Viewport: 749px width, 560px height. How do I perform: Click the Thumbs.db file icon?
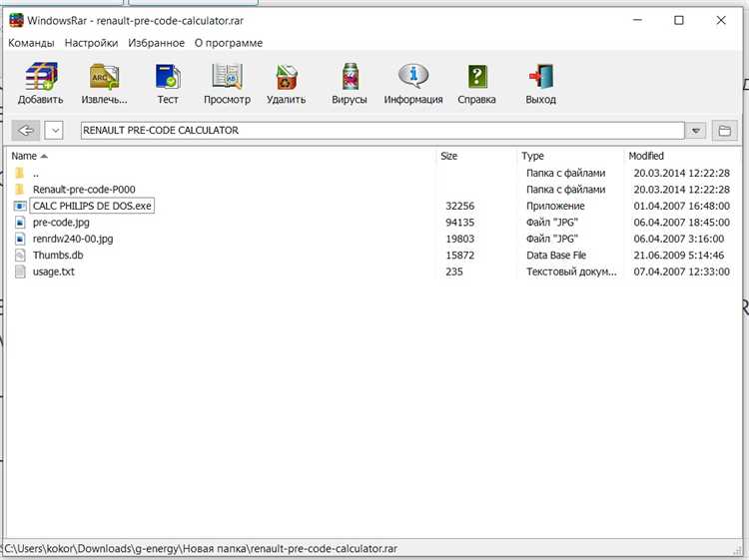pyautogui.click(x=20, y=255)
